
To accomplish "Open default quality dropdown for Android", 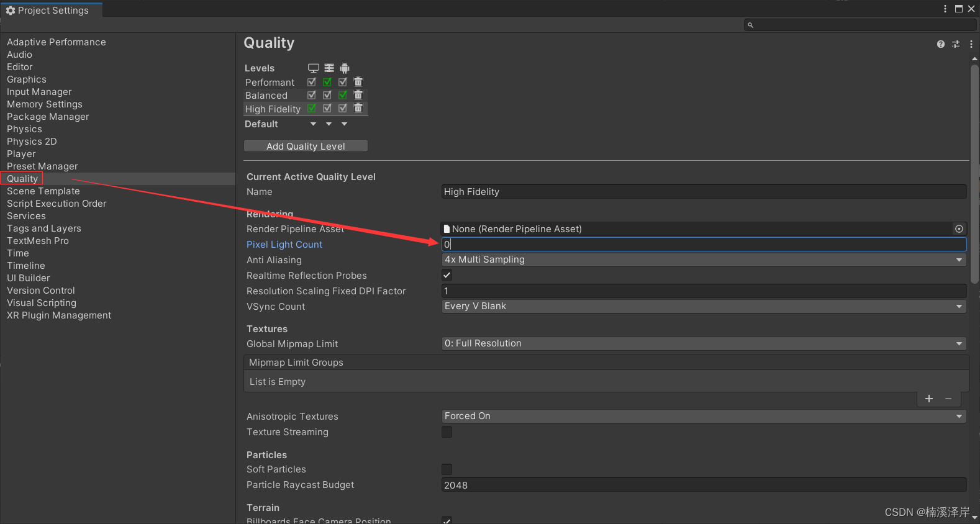I will coord(344,124).
